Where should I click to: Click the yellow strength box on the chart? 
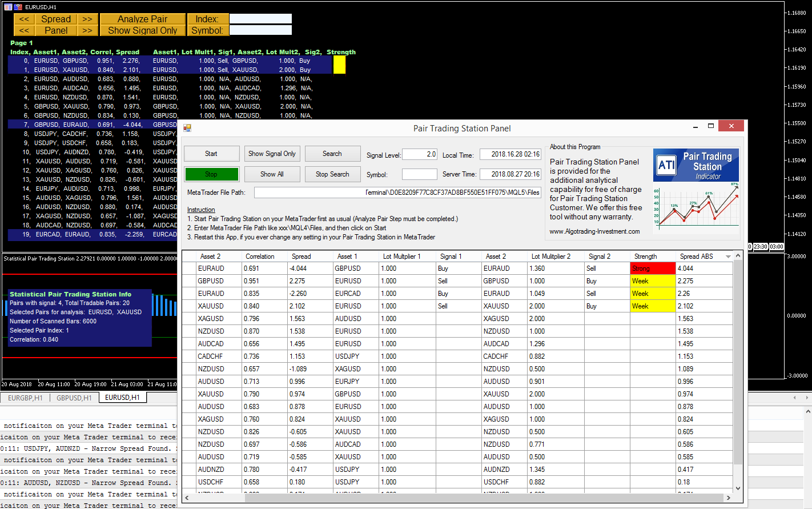[x=339, y=65]
